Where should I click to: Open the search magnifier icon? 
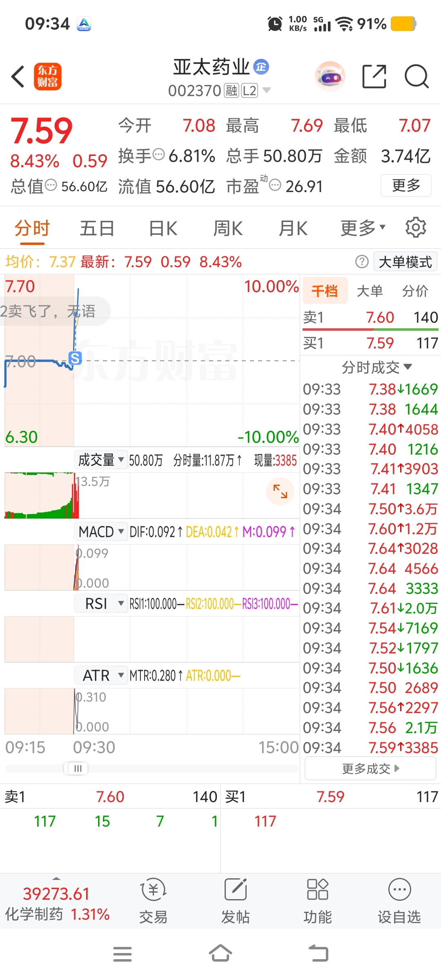[x=416, y=76]
